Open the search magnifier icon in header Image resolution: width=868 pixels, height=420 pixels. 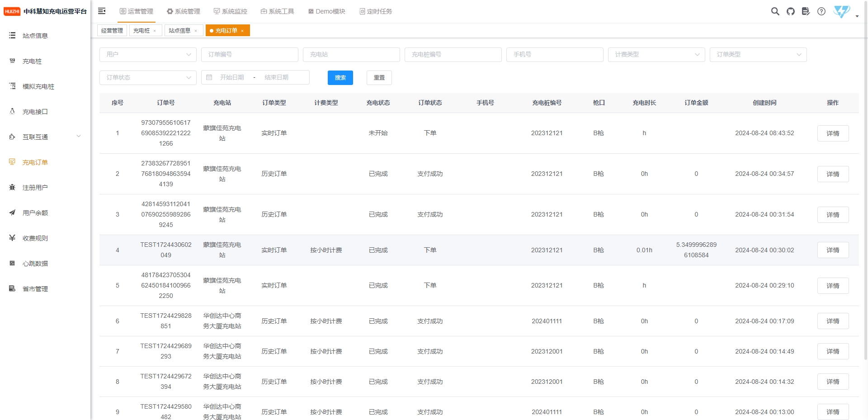click(x=775, y=11)
